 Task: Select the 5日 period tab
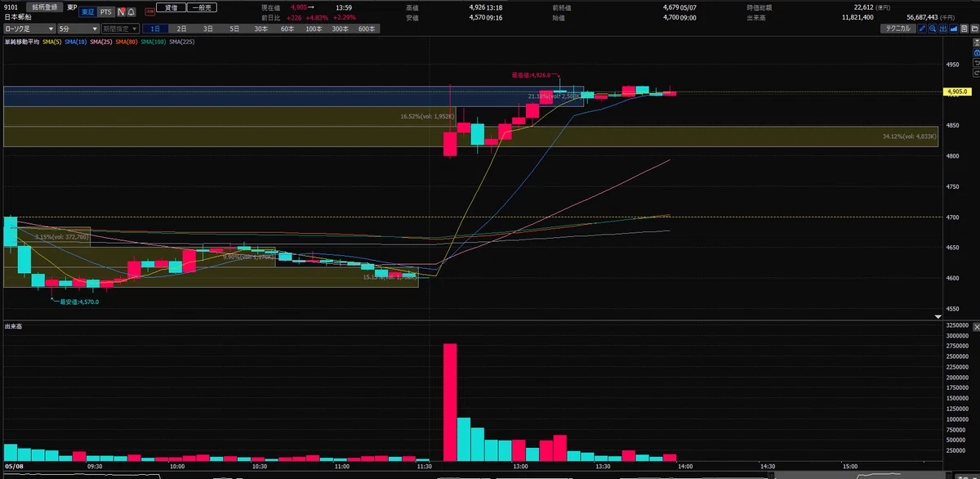234,28
